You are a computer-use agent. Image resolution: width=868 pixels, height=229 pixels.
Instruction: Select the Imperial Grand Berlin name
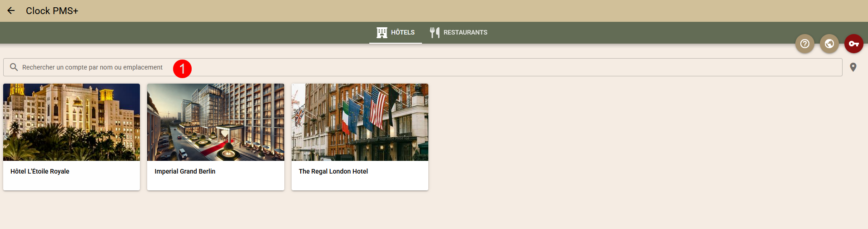click(185, 171)
